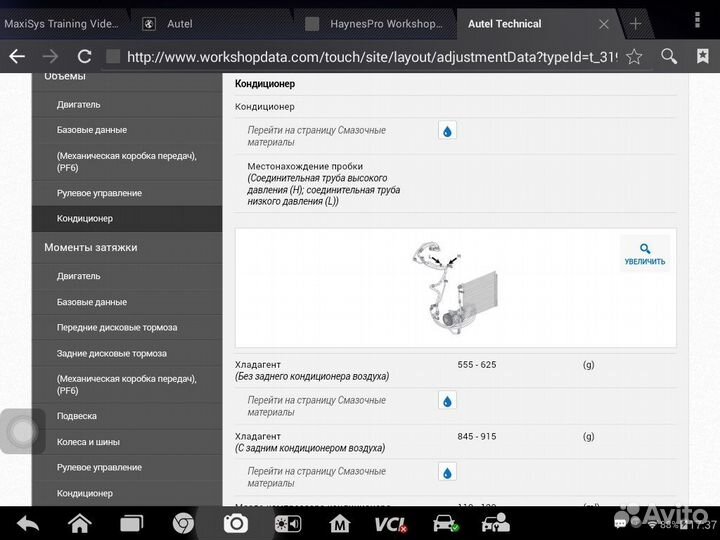
Task: Take screenshot with camera icon
Action: (236, 523)
